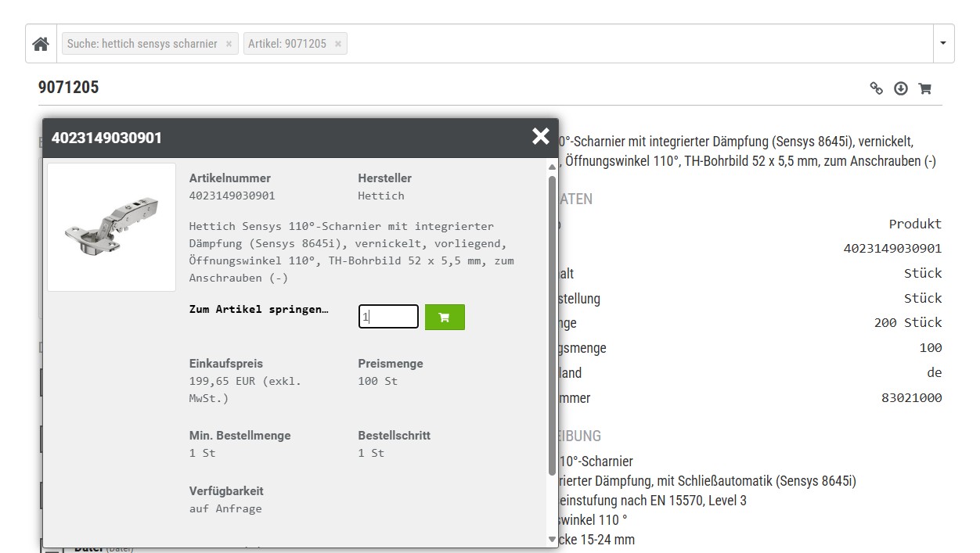The height and width of the screenshot is (553, 980).
Task: Close the 4023149030901 popup dialog
Action: point(540,137)
